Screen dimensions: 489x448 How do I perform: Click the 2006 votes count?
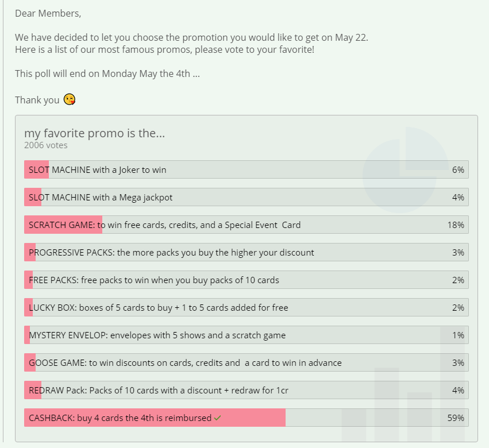46,145
